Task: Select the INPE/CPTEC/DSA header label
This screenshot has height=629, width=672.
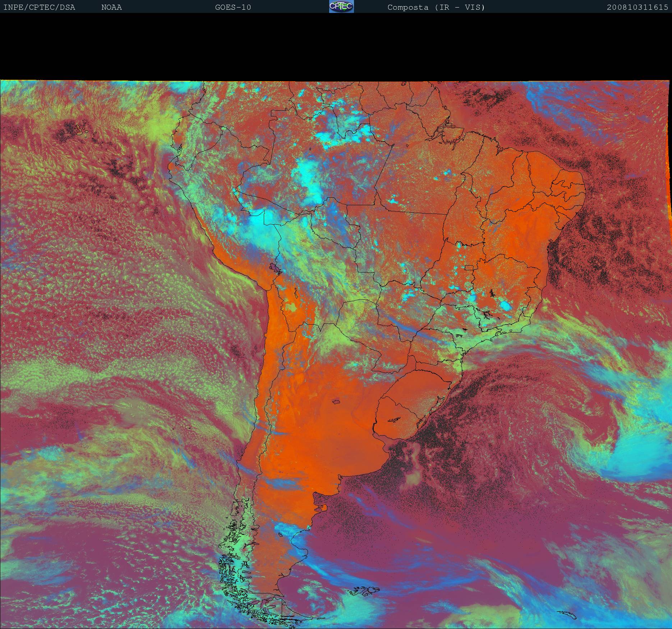Action: click(39, 7)
